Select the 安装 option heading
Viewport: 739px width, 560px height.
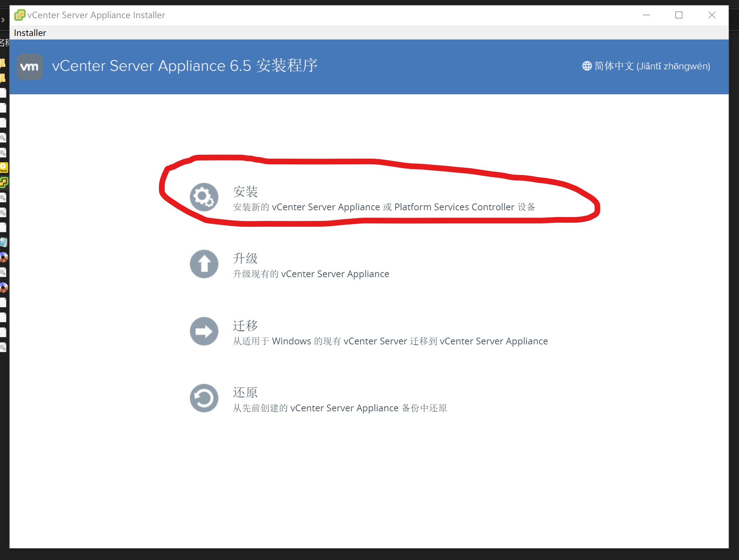245,191
